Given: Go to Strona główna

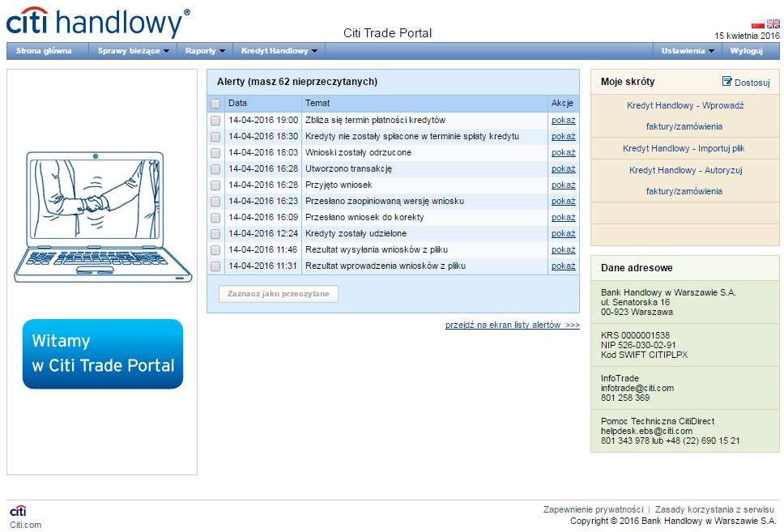Looking at the screenshot, I should [44, 51].
